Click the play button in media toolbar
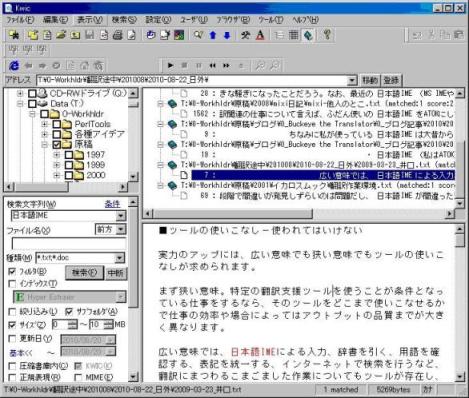 (170, 65)
